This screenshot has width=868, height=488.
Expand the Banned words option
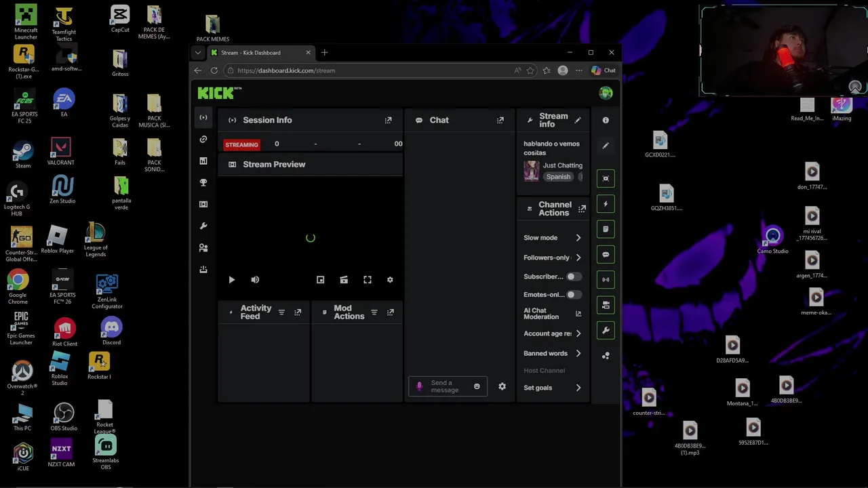coord(578,353)
